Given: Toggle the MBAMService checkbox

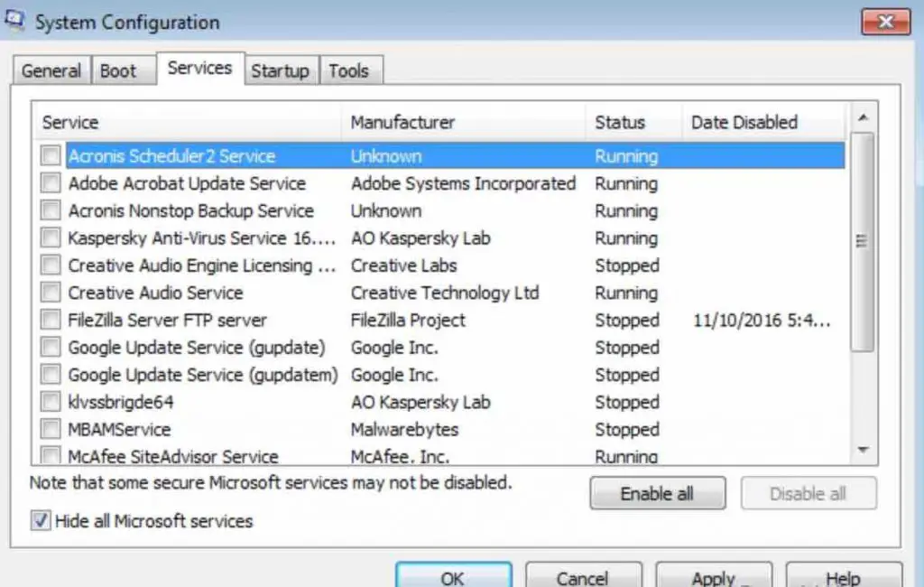Looking at the screenshot, I should click(51, 429).
